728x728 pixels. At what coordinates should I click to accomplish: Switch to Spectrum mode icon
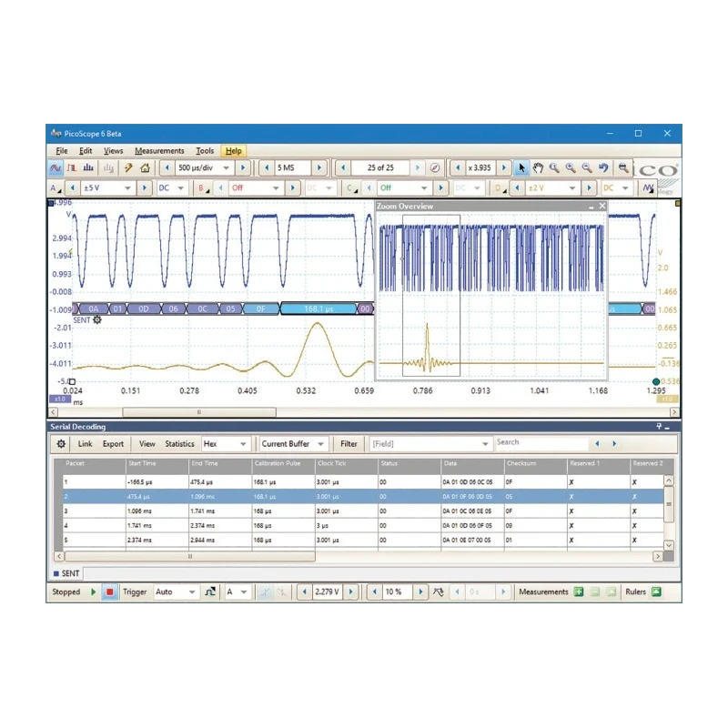click(x=88, y=168)
